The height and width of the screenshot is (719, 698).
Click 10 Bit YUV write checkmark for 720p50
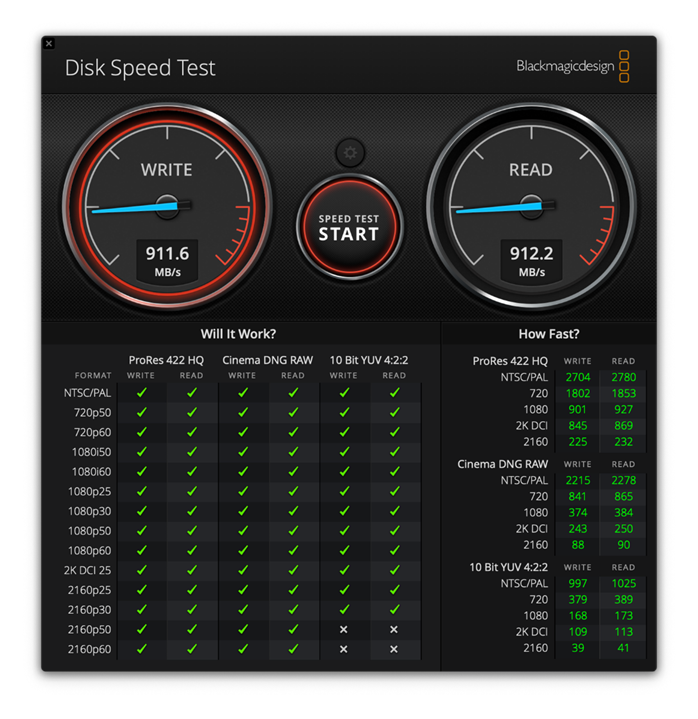pyautogui.click(x=343, y=413)
